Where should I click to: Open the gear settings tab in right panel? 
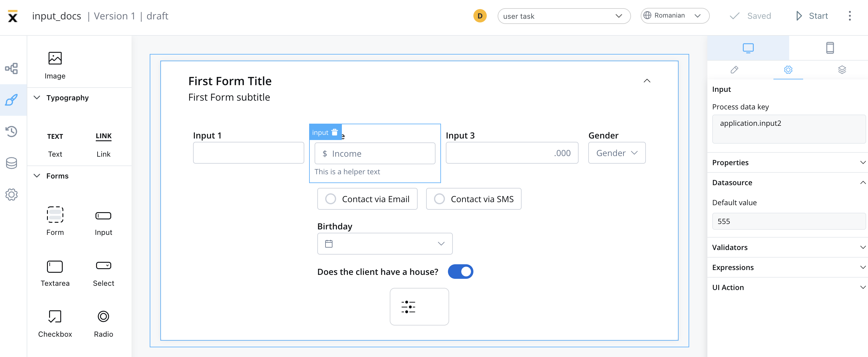pos(788,70)
